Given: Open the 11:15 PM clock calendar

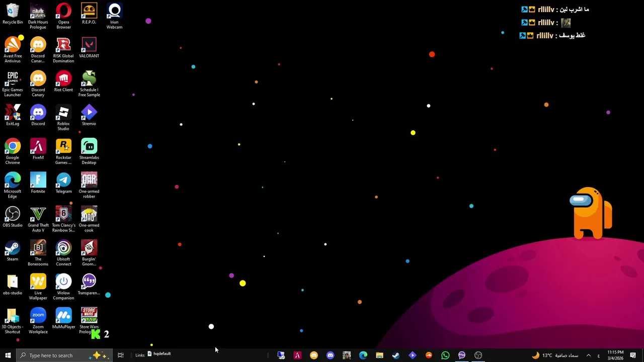Looking at the screenshot, I should coord(615,355).
